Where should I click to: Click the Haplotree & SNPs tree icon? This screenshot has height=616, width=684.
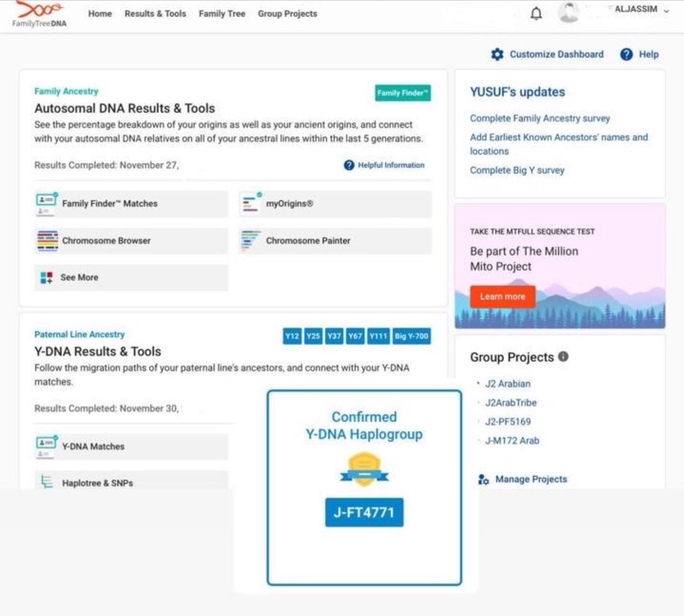tap(47, 483)
